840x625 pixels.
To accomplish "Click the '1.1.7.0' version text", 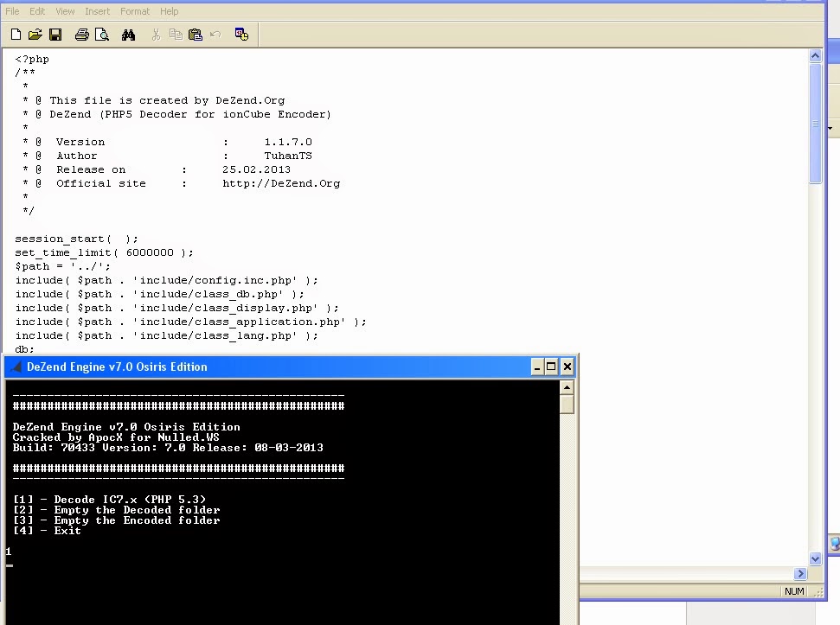I will 288,142.
